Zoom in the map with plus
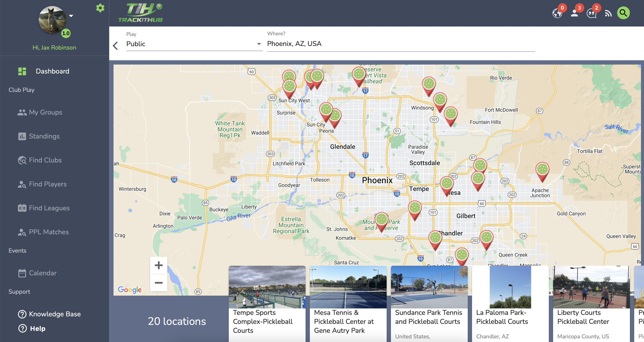Viewport: 644px width, 342px height. 159,265
